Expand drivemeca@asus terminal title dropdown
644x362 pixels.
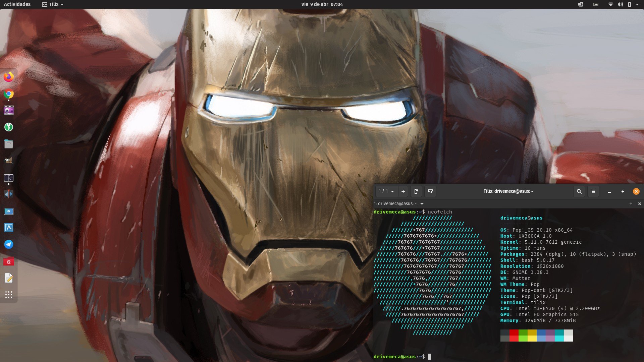pos(422,204)
